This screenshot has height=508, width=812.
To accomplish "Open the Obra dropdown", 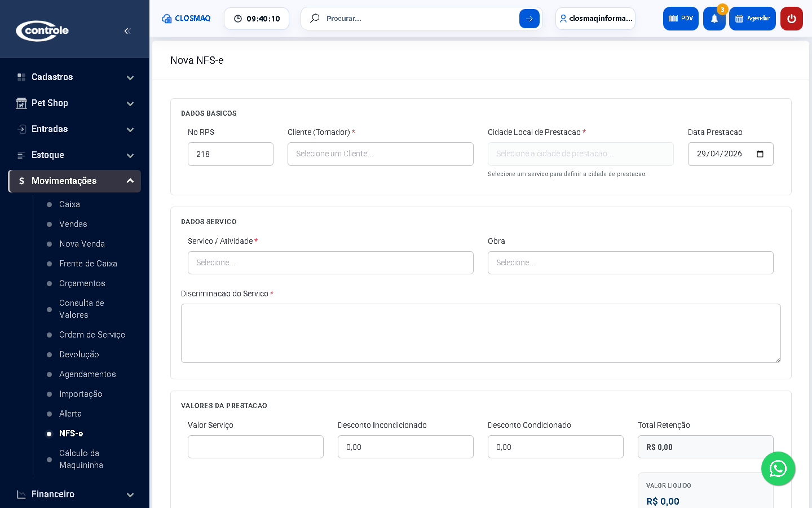I will [630, 263].
